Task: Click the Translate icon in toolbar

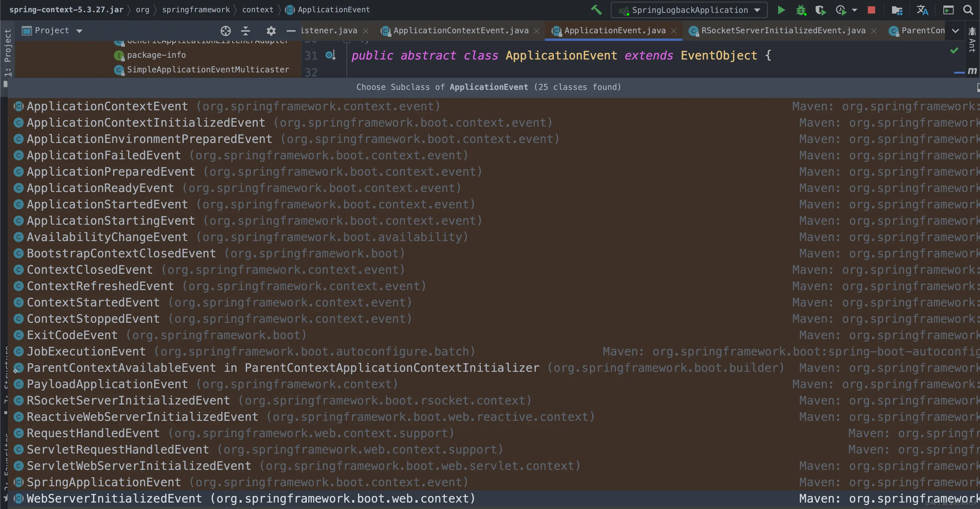Action: (x=923, y=10)
